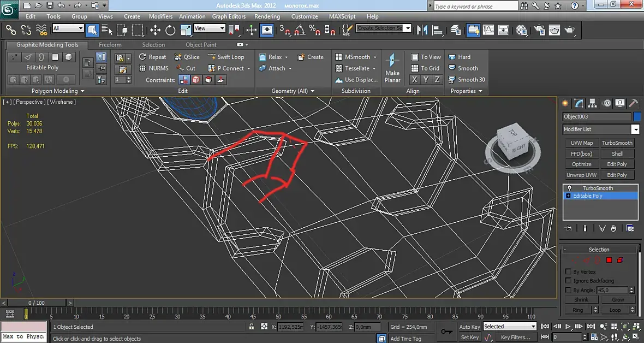Open the Rendering menu
Image resolution: width=644 pixels, height=343 pixels.
click(267, 16)
